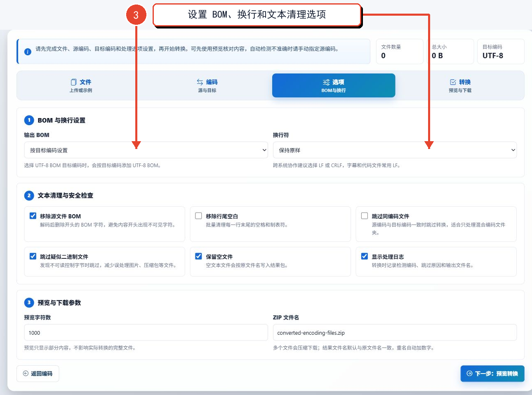The width and height of the screenshot is (532, 395).
Task: Click the 预览与下载参数 heading
Action: tap(59, 303)
